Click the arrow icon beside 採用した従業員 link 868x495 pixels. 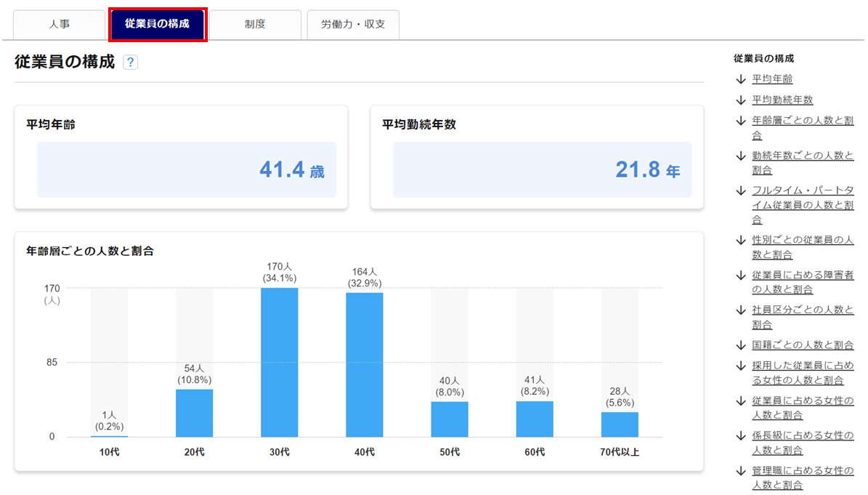pyautogui.click(x=741, y=366)
